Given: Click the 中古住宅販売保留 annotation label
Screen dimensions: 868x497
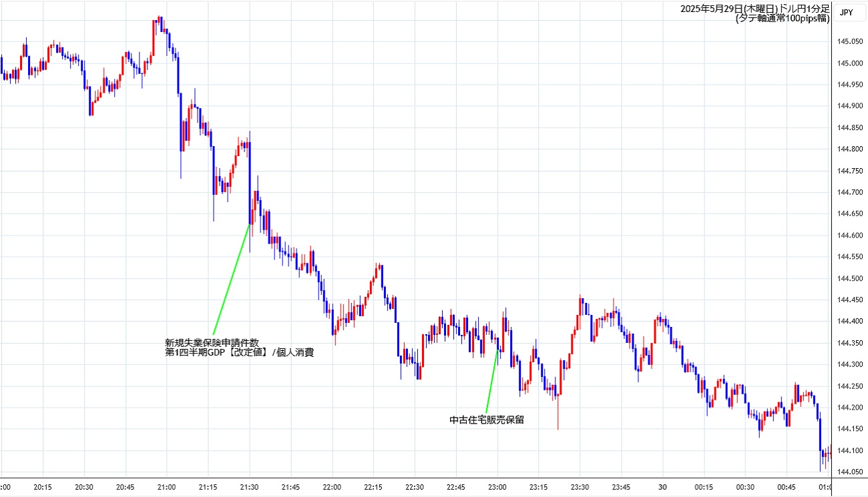Looking at the screenshot, I should (486, 420).
